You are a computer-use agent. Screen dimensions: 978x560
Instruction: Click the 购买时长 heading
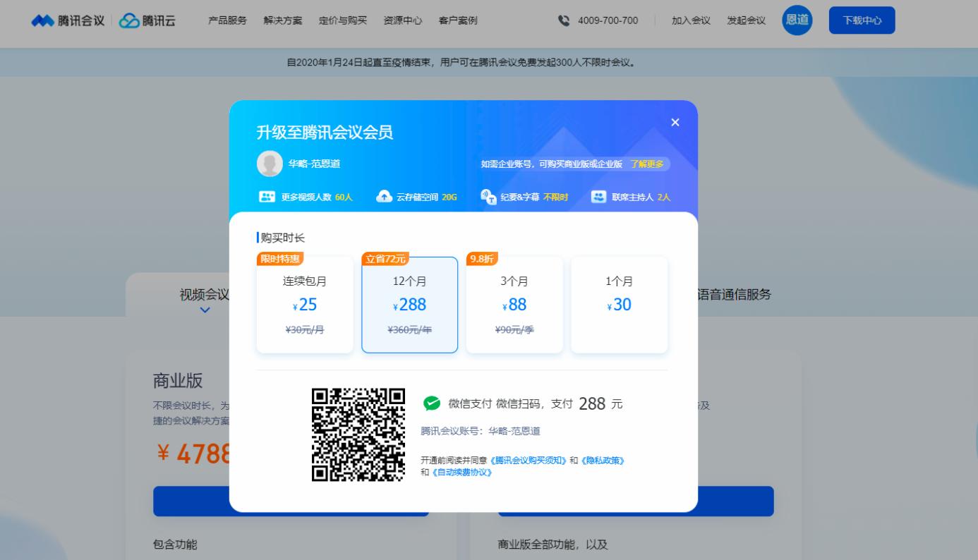pyautogui.click(x=283, y=238)
